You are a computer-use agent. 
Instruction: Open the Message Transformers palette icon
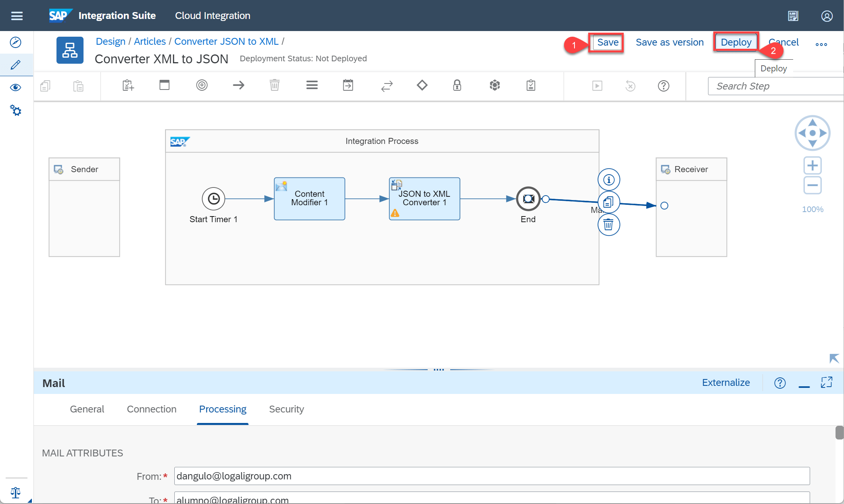[x=312, y=85]
